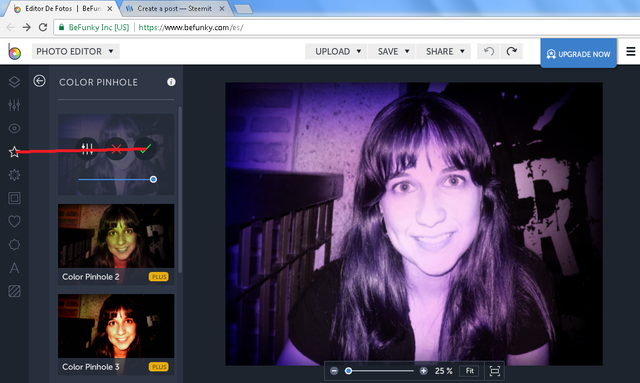Zoom out with minus button

click(334, 371)
